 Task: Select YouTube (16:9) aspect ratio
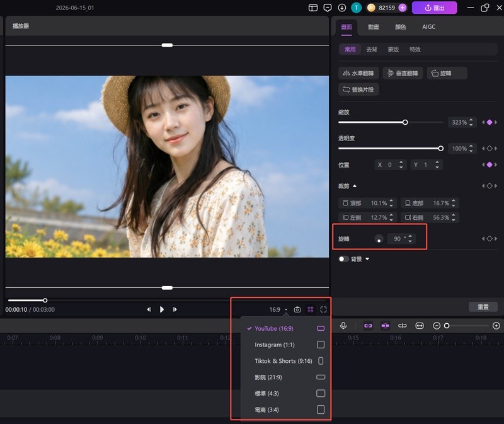[285, 328]
